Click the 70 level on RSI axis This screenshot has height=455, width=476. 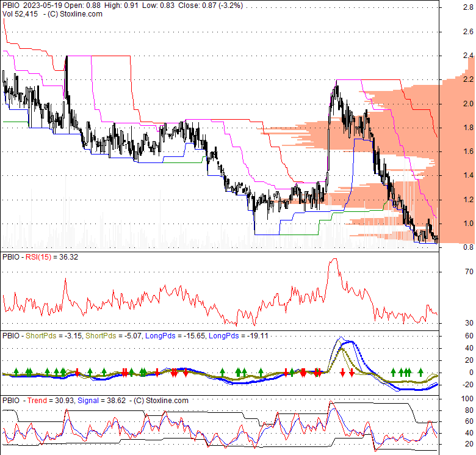(x=469, y=272)
